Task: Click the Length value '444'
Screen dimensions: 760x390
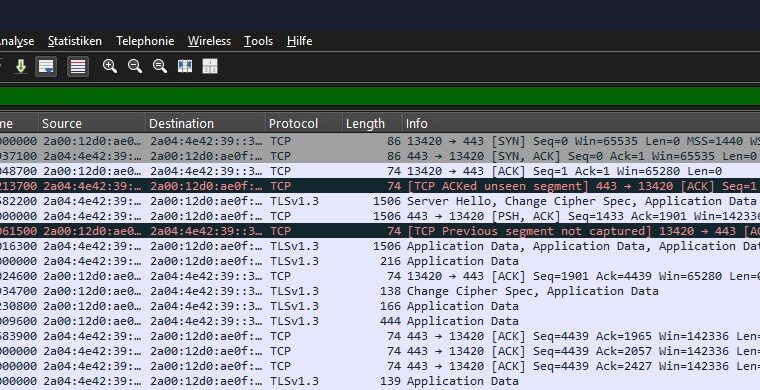Action: click(390, 321)
